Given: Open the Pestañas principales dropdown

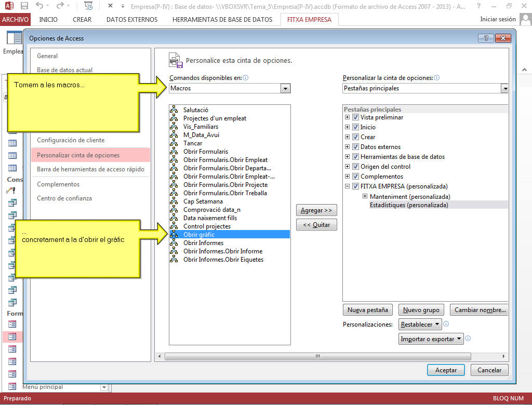Looking at the screenshot, I should [x=505, y=88].
